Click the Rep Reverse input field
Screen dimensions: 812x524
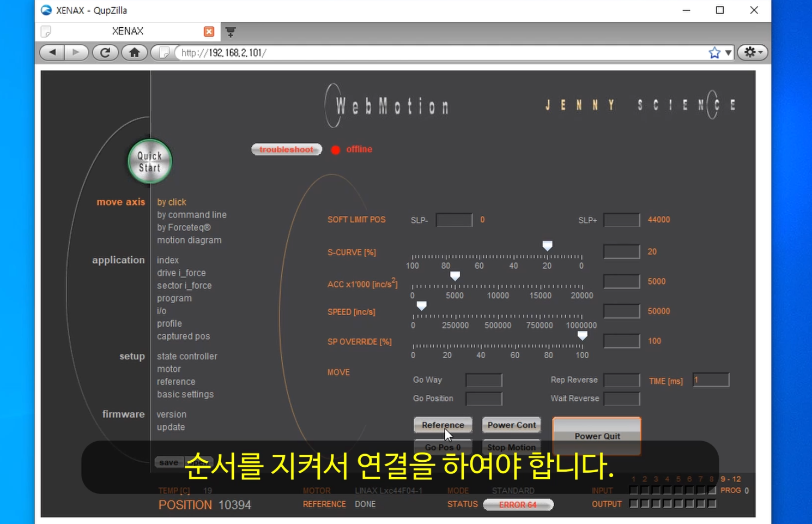click(622, 380)
